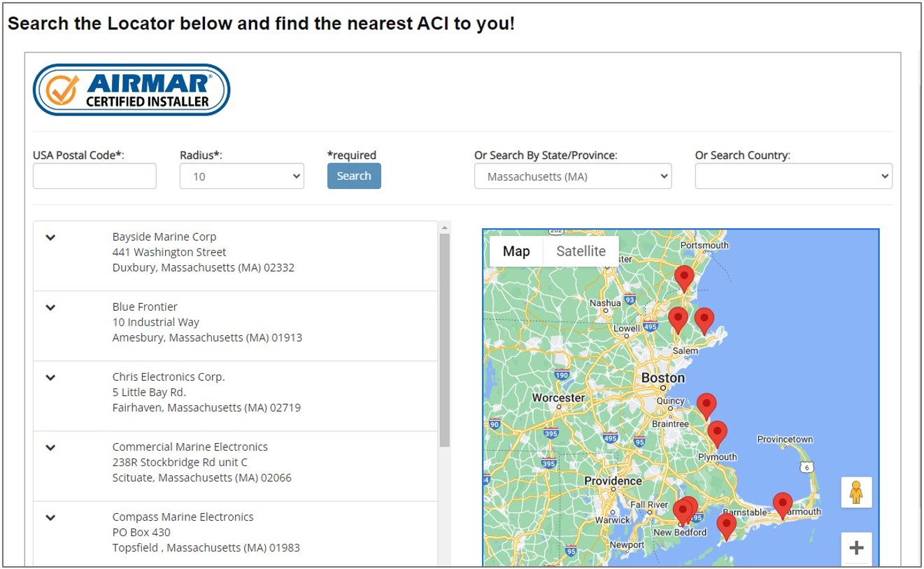Select the Map view tab
The image size is (924, 569).
[516, 251]
